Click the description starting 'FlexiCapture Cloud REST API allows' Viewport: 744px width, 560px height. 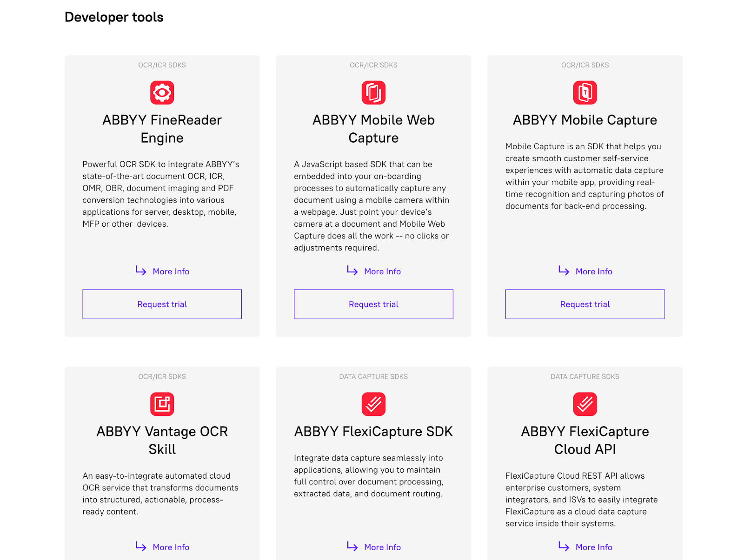(582, 500)
